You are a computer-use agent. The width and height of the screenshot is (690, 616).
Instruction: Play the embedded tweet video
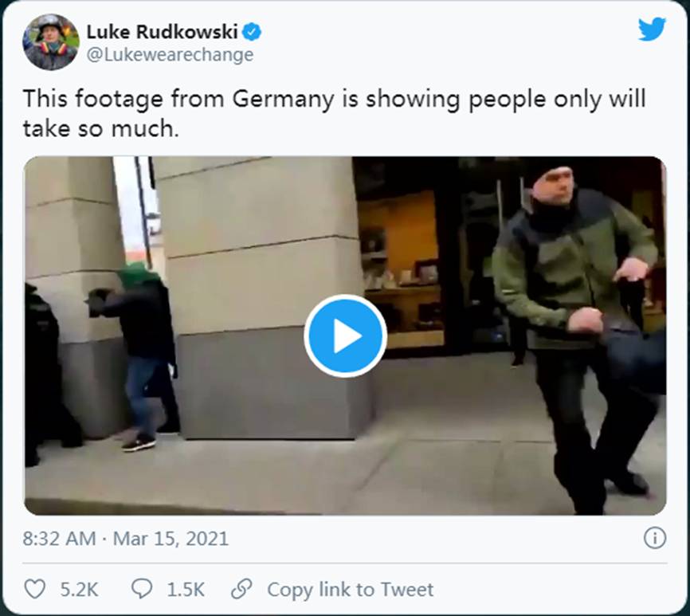pos(346,336)
